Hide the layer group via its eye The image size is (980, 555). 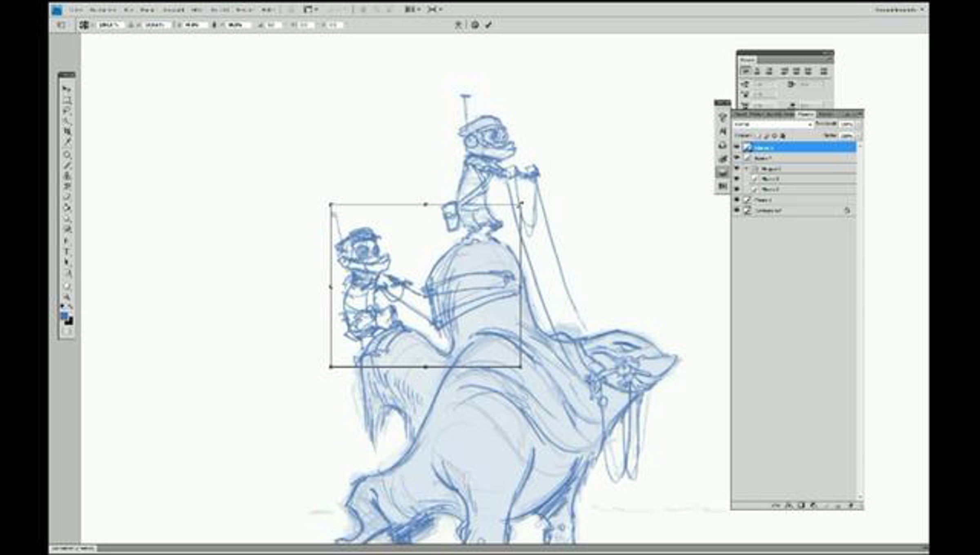pos(737,168)
